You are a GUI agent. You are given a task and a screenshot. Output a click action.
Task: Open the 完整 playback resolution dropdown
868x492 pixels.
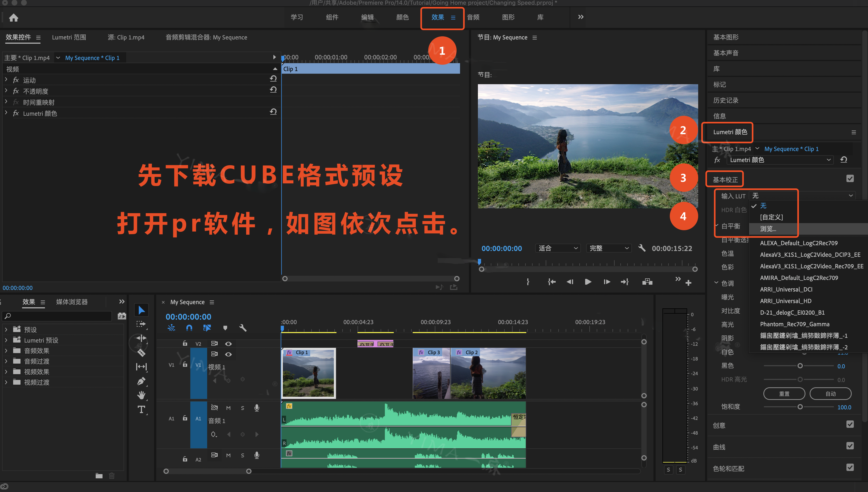click(609, 248)
